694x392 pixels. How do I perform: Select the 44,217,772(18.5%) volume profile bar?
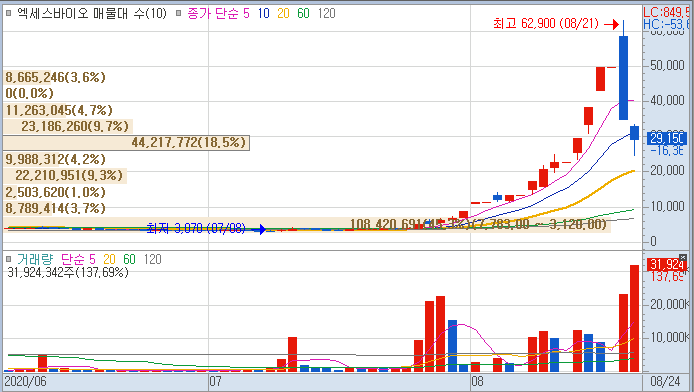click(x=126, y=142)
